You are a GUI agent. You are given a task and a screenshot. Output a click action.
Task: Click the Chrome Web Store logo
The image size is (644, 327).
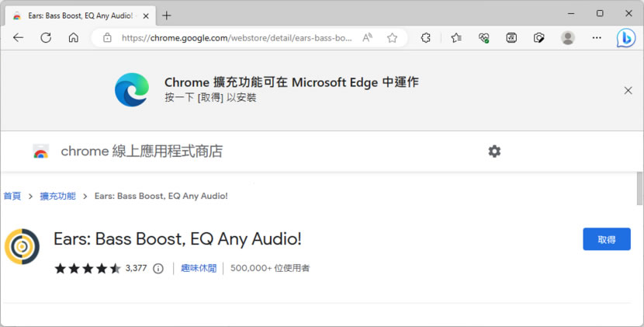(x=40, y=151)
